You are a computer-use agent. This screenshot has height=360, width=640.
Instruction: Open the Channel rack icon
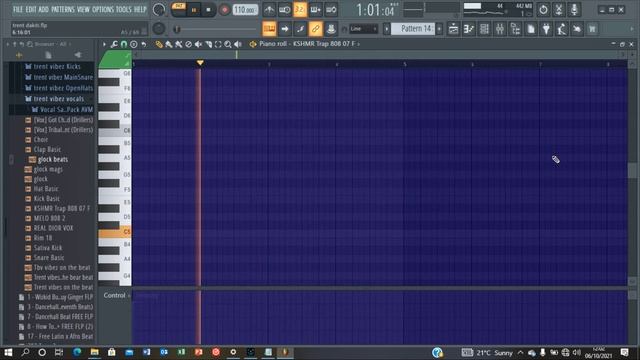tap(484, 29)
